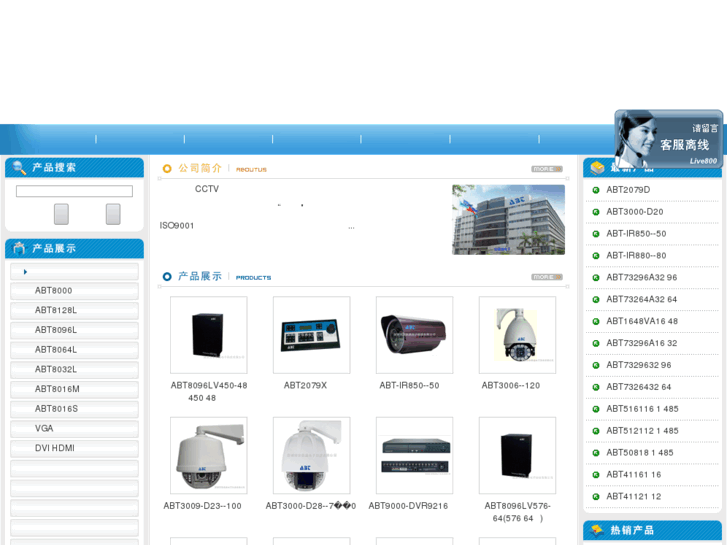Click the product search text field
Screen dimensions: 727x545
pyautogui.click(x=74, y=191)
